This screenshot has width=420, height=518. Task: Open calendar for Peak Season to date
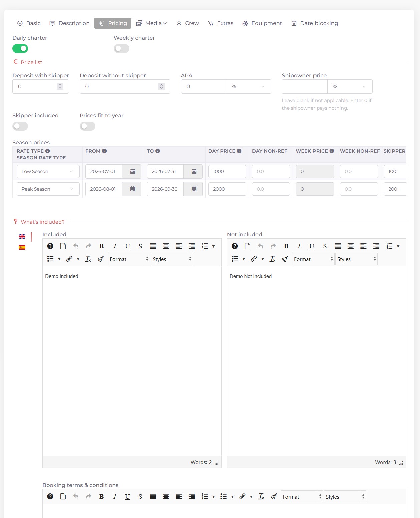(x=194, y=189)
